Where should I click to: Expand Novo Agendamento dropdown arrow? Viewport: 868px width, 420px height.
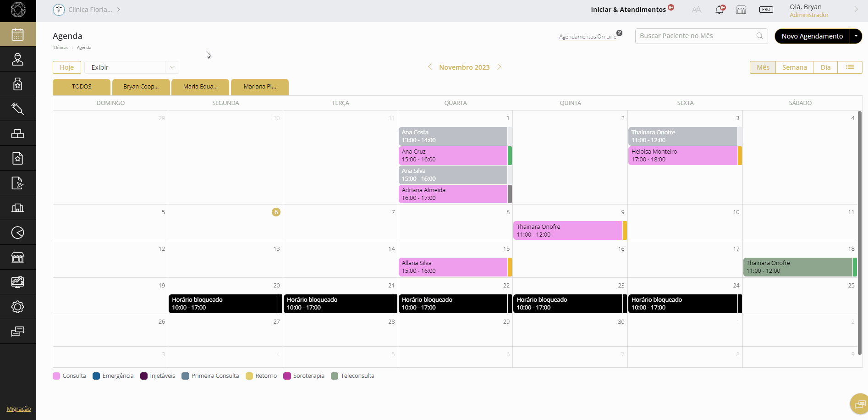click(856, 36)
